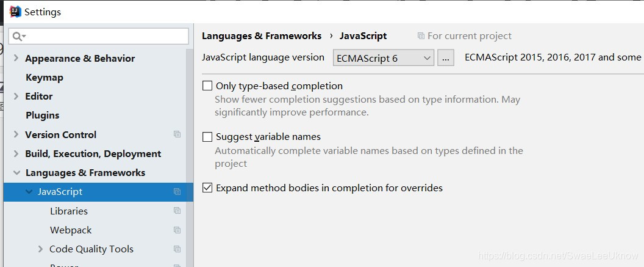Enable Only type-based completion checkbox
Screen dimensions: 644x267
coord(207,86)
